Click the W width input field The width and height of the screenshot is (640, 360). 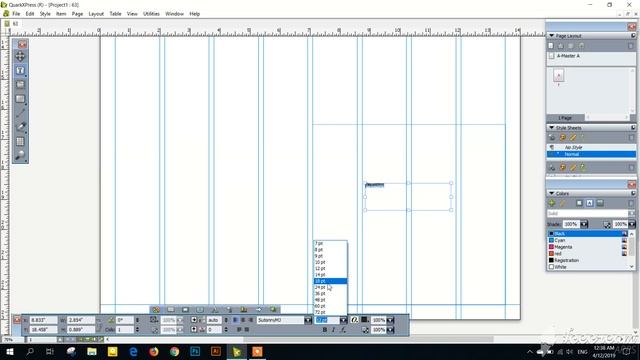[x=81, y=320]
